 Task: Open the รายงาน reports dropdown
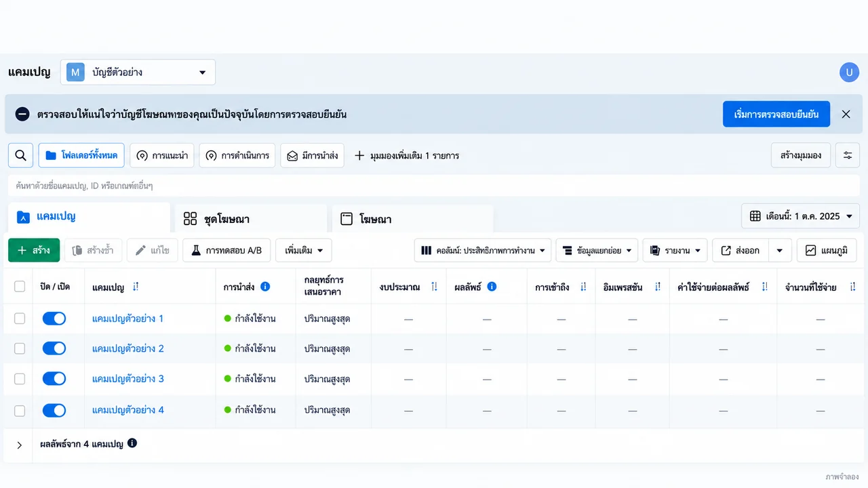[x=675, y=250]
